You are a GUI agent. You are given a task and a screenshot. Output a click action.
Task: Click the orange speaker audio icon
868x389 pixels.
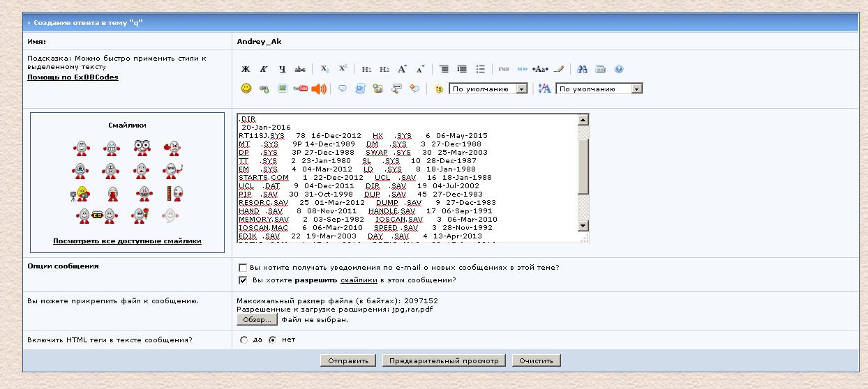[319, 89]
